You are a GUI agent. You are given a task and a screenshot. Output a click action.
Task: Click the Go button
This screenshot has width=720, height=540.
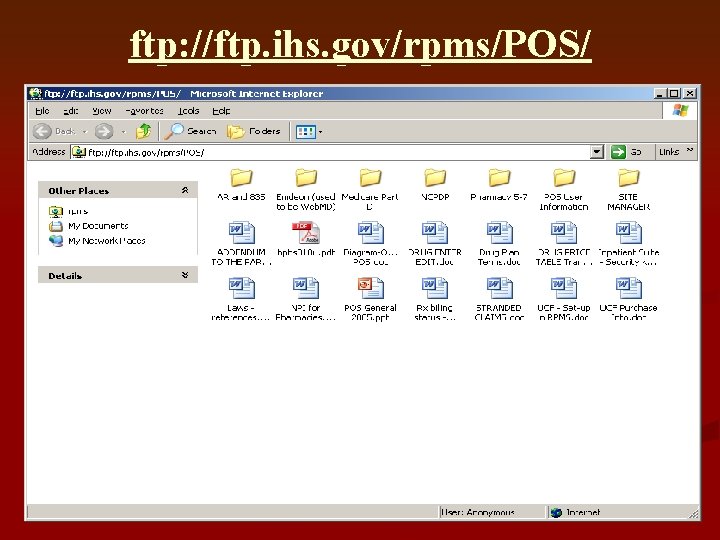tap(626, 152)
